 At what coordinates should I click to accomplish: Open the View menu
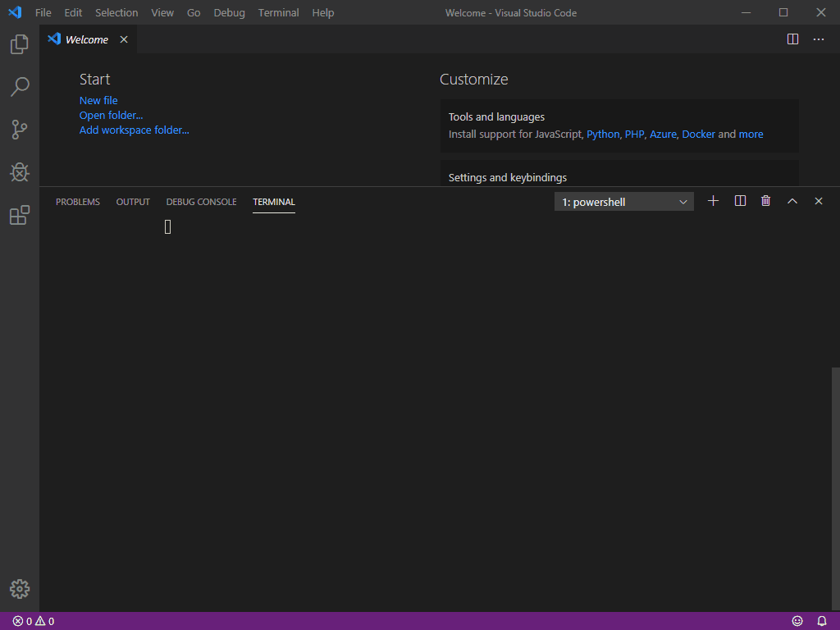(162, 13)
